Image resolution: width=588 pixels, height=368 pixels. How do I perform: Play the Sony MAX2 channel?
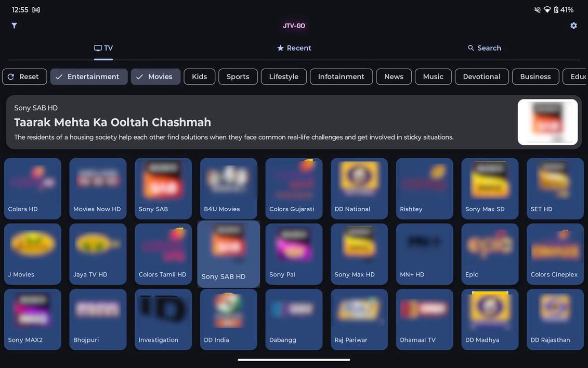(x=33, y=319)
